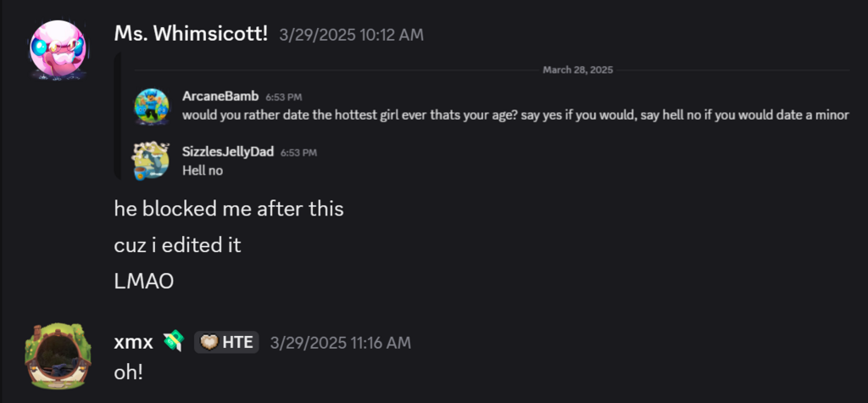Open the Ms. Whimsicott! username
The width and height of the screenshot is (868, 403).
point(191,34)
